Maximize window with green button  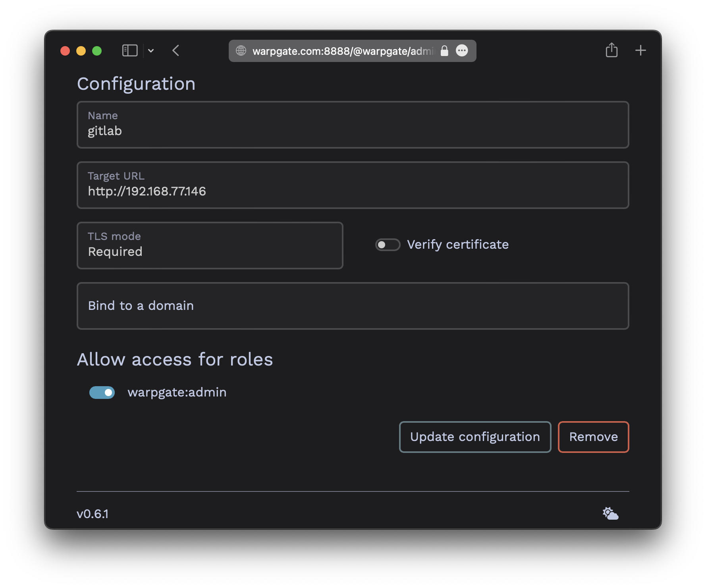coord(97,51)
